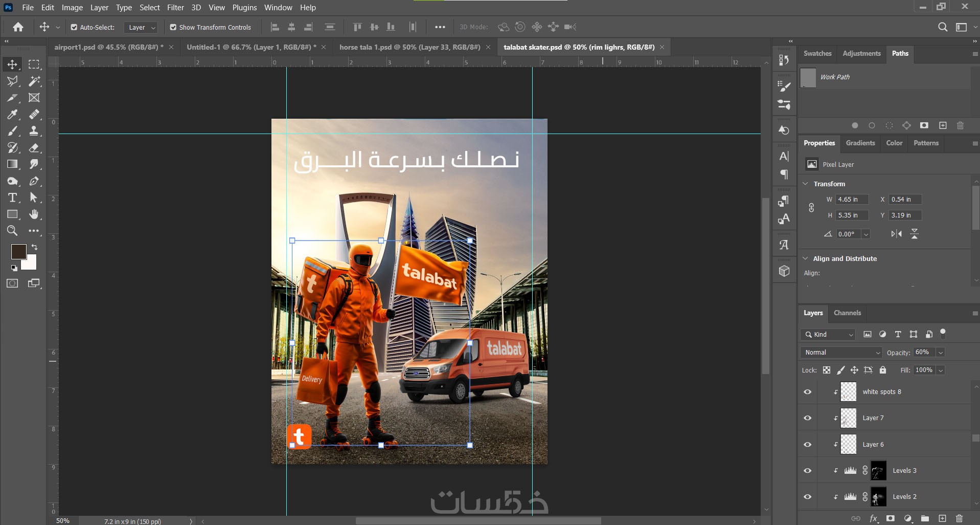Image resolution: width=980 pixels, height=525 pixels.
Task: Disable Show Transform Controls checkbox
Action: click(173, 27)
